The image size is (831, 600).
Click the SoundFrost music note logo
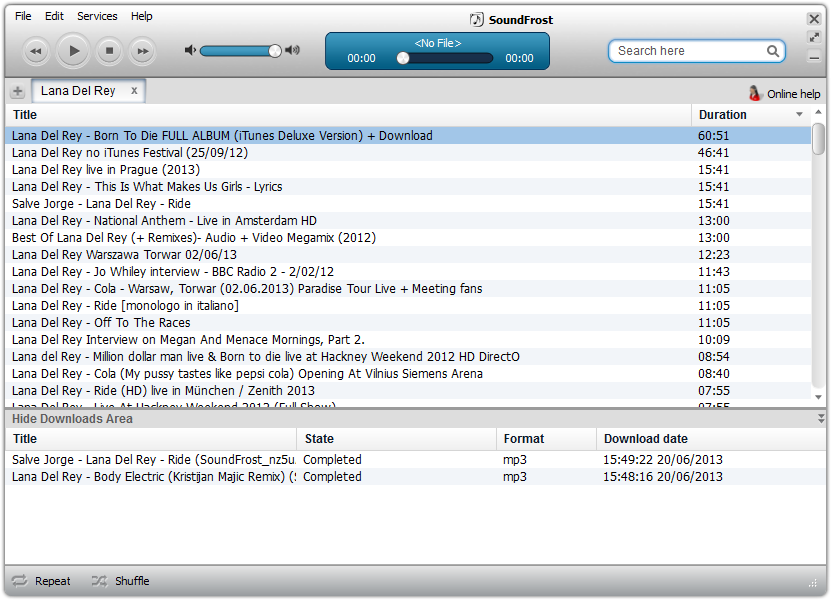[x=476, y=20]
